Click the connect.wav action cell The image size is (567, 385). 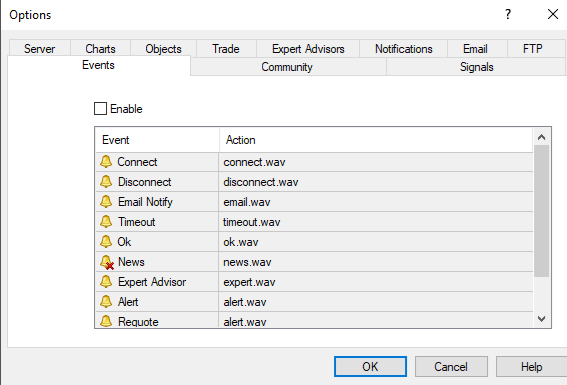click(376, 162)
